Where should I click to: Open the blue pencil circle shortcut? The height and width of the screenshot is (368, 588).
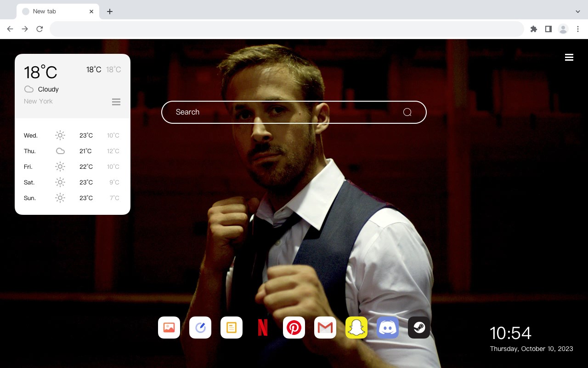coord(200,328)
